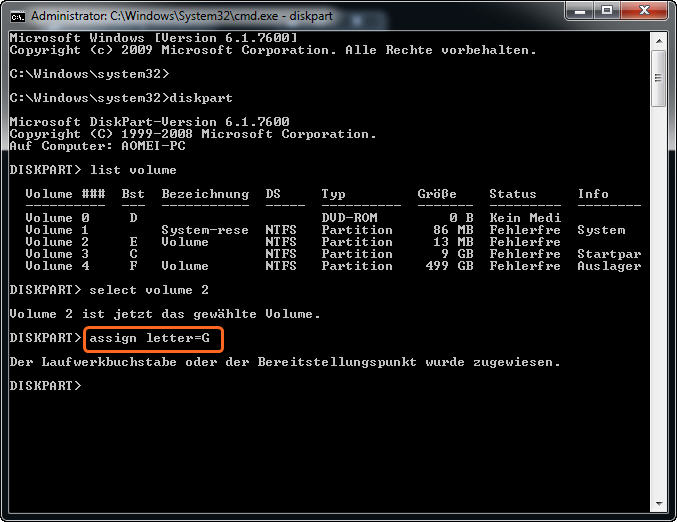
Task: Open the cmd system menu icon in title bar
Action: pyautogui.click(x=18, y=16)
